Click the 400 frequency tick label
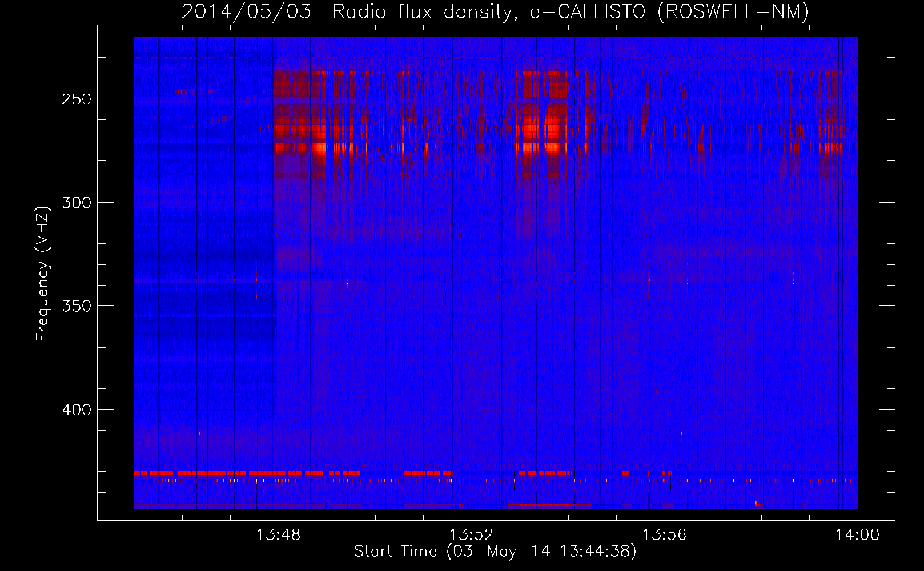924x571 pixels. tap(77, 410)
